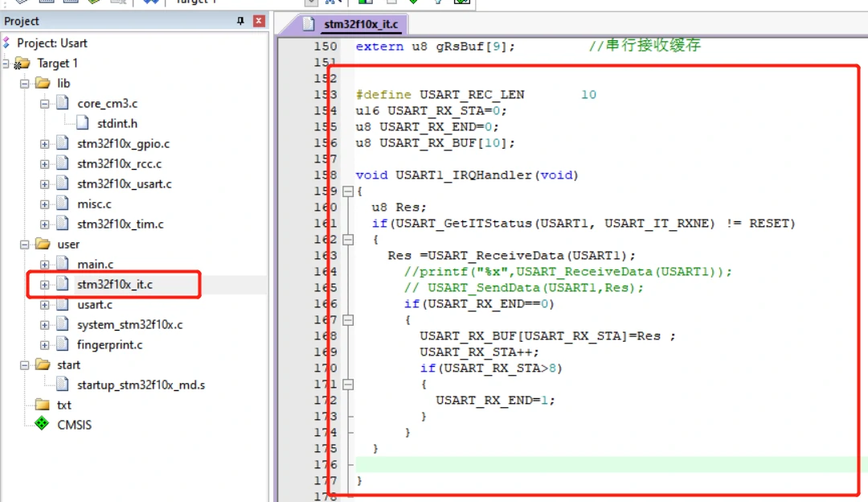Click the 'u16 USART_RX_STA=0;' line
Screen dimensions: 868x502
click(432, 111)
